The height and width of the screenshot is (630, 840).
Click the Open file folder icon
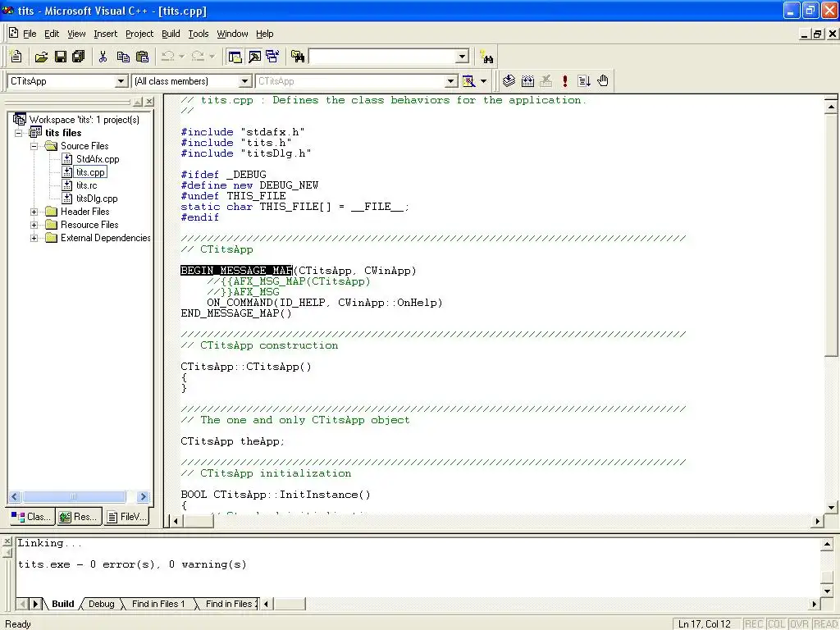click(41, 57)
